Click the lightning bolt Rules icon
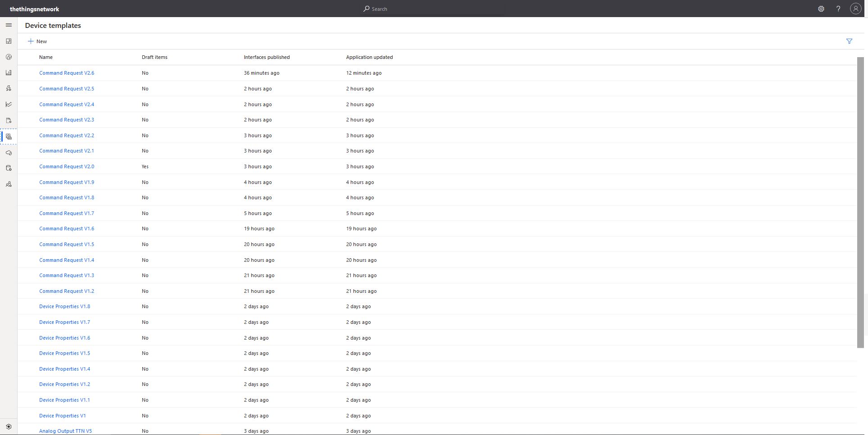Viewport: 868px width, 435px height. pos(9,89)
